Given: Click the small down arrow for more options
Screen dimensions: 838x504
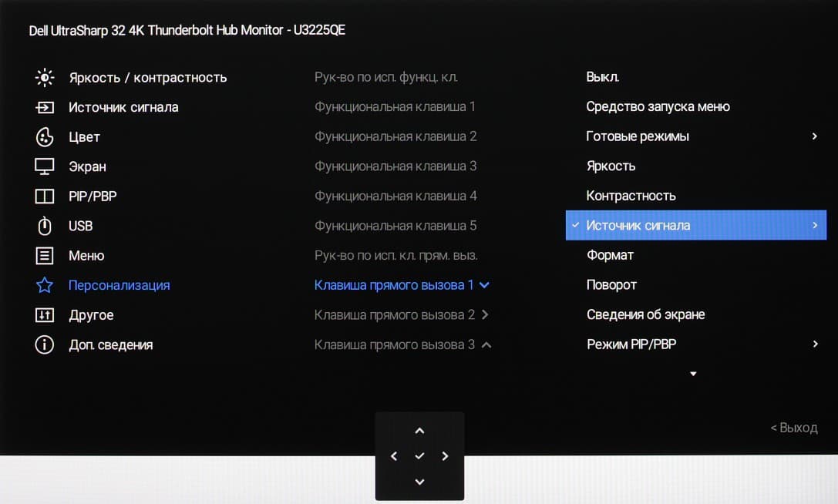Looking at the screenshot, I should [693, 374].
